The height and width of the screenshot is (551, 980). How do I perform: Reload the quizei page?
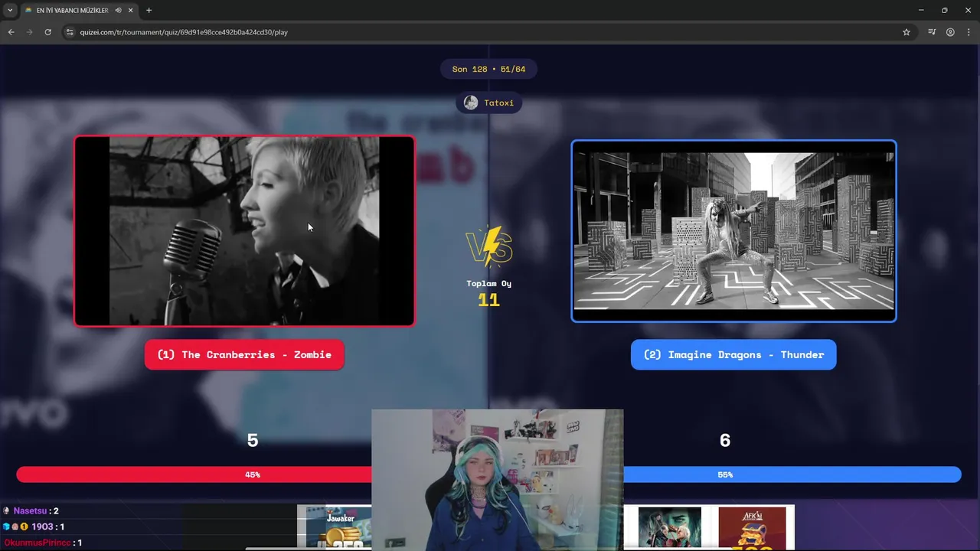(x=47, y=32)
